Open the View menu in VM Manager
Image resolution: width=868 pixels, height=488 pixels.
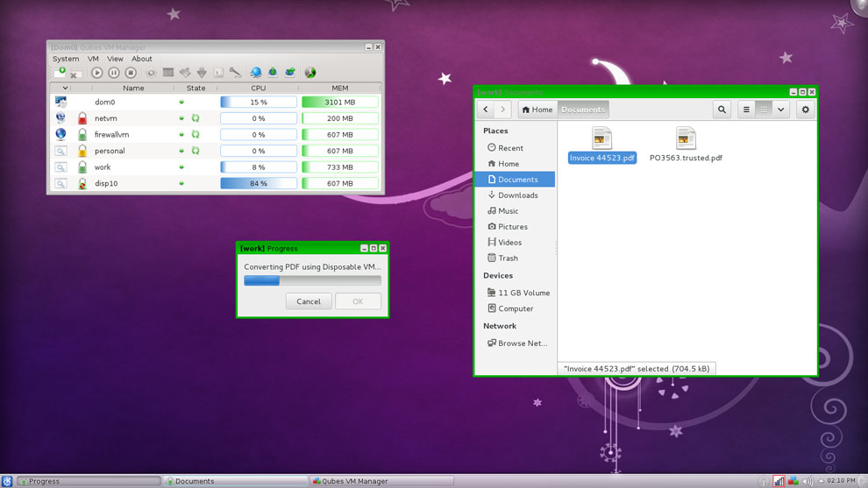[x=115, y=59]
